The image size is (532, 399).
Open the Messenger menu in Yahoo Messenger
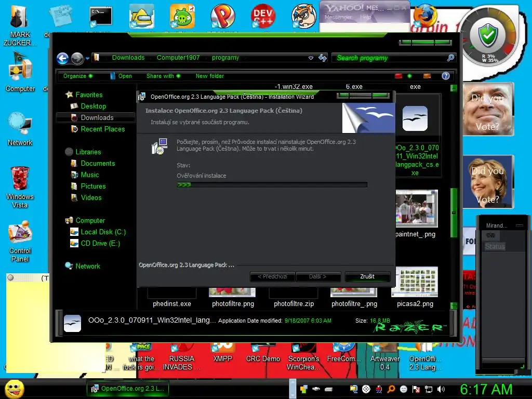point(338,17)
